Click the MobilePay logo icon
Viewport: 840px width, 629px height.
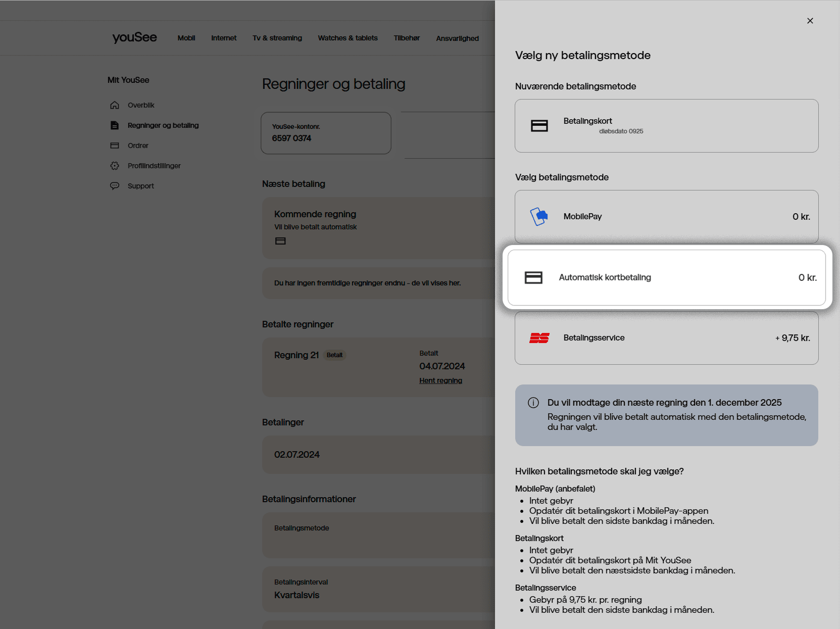tap(539, 217)
